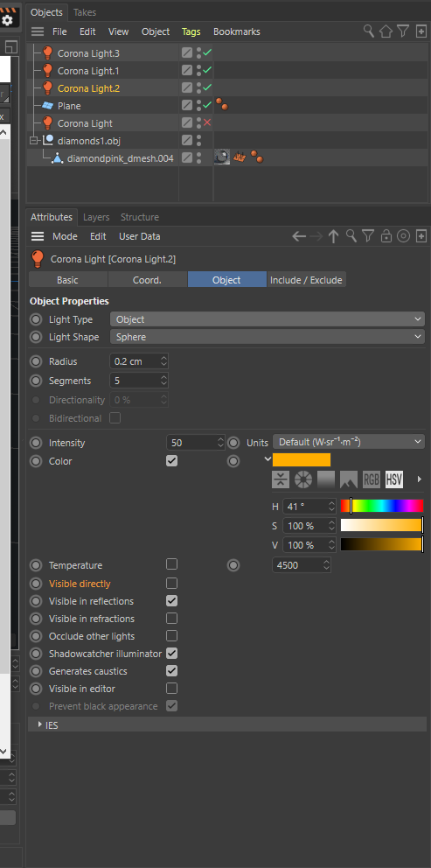Select the spectrum mode icon
Screen dimensions: 431x868
[326, 479]
